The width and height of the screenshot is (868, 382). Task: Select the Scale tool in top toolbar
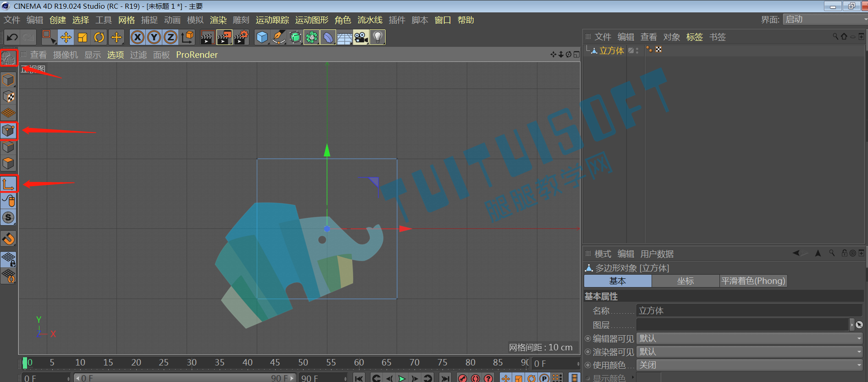pyautogui.click(x=83, y=37)
